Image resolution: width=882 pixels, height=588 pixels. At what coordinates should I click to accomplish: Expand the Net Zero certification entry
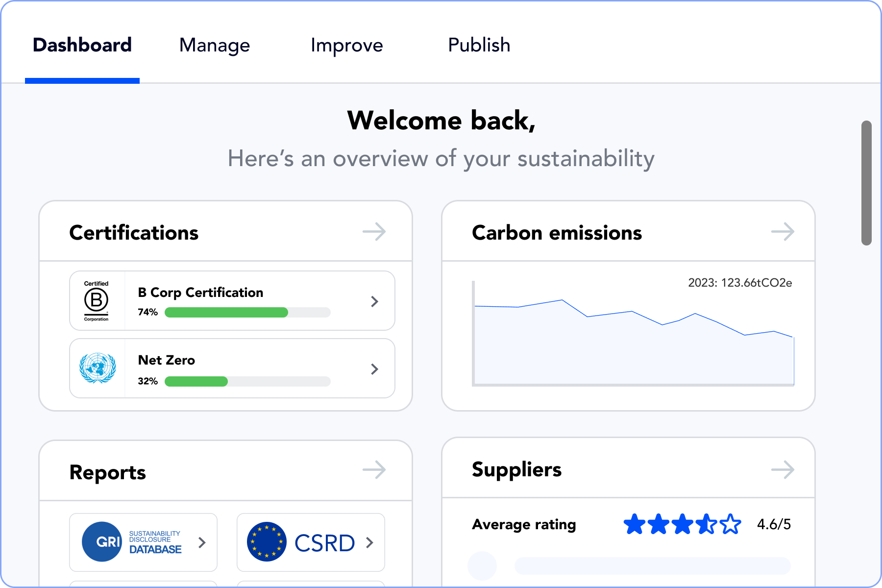(375, 368)
